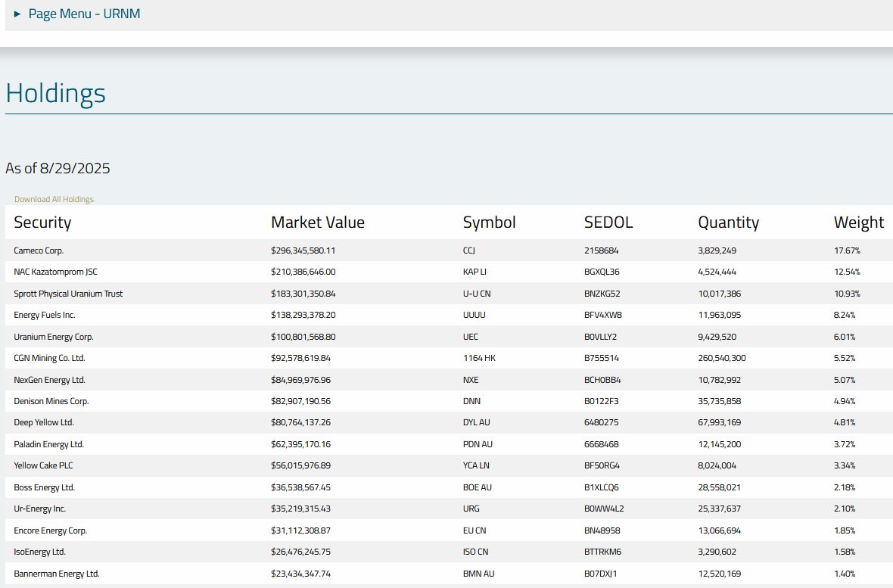
Task: Select the Deep Yellow Ltd. security name
Action: click(44, 423)
